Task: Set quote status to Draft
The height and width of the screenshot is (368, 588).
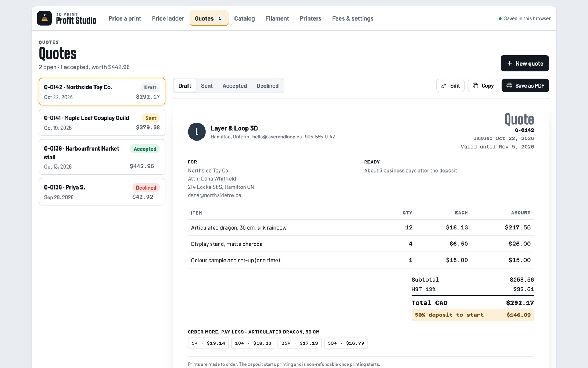Action: pyautogui.click(x=185, y=86)
